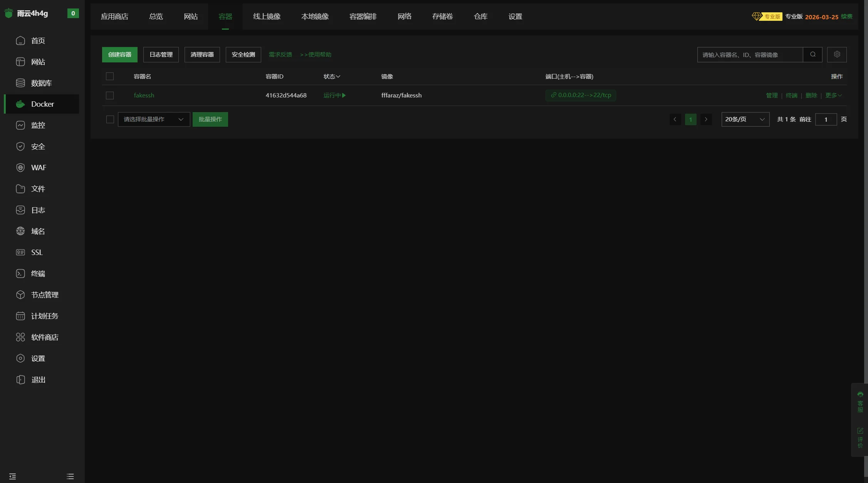Click the terminal icon in sidebar
This screenshot has height=483, width=868.
[x=20, y=273]
